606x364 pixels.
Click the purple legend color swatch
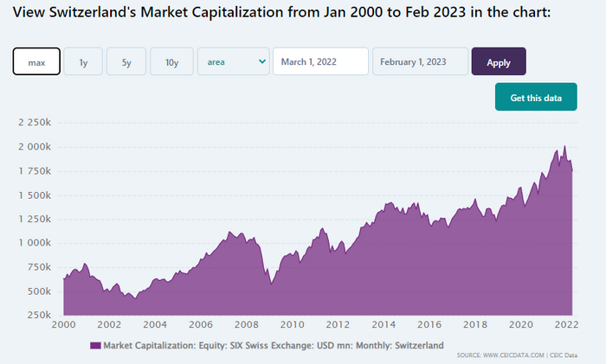(x=95, y=345)
